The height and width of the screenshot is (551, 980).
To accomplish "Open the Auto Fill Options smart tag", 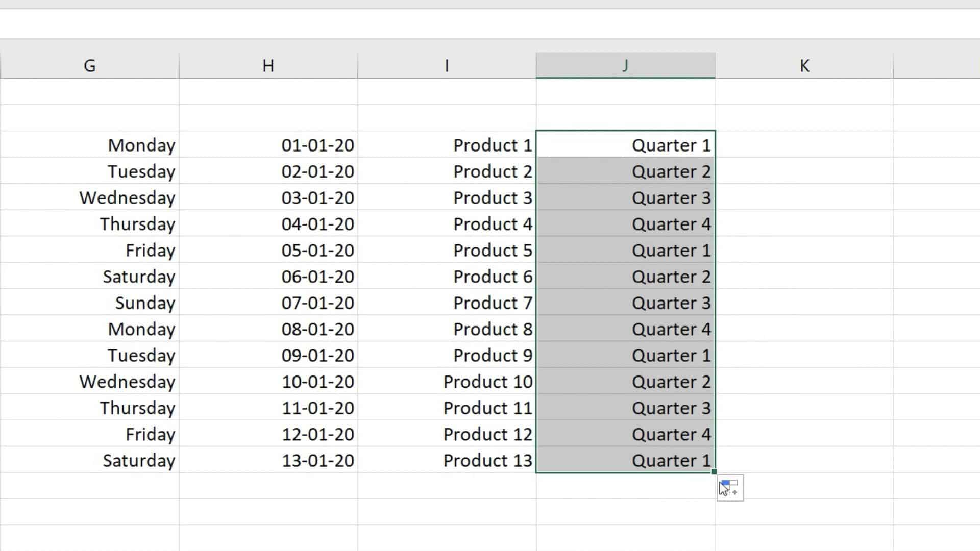I will coord(730,487).
